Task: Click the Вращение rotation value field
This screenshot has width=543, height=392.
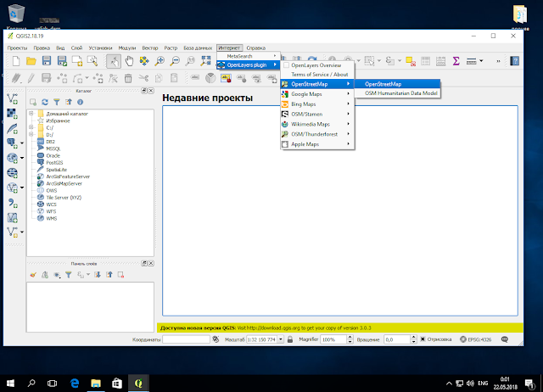Action: click(397, 339)
